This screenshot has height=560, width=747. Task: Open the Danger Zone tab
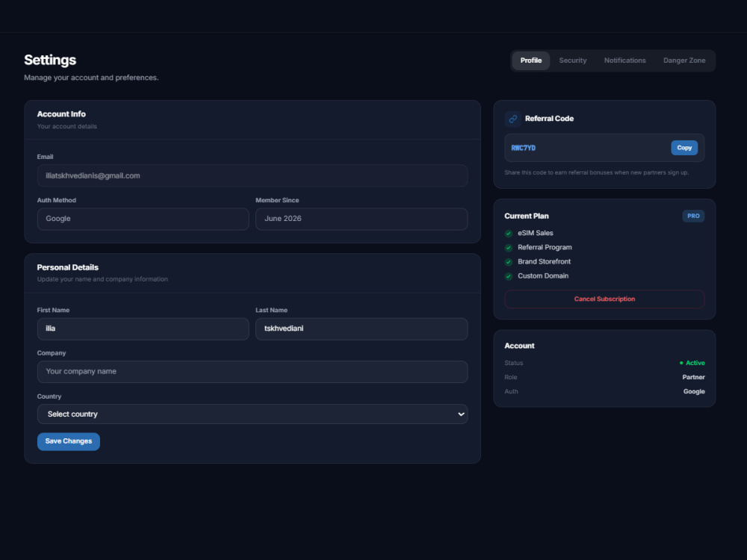tap(684, 60)
